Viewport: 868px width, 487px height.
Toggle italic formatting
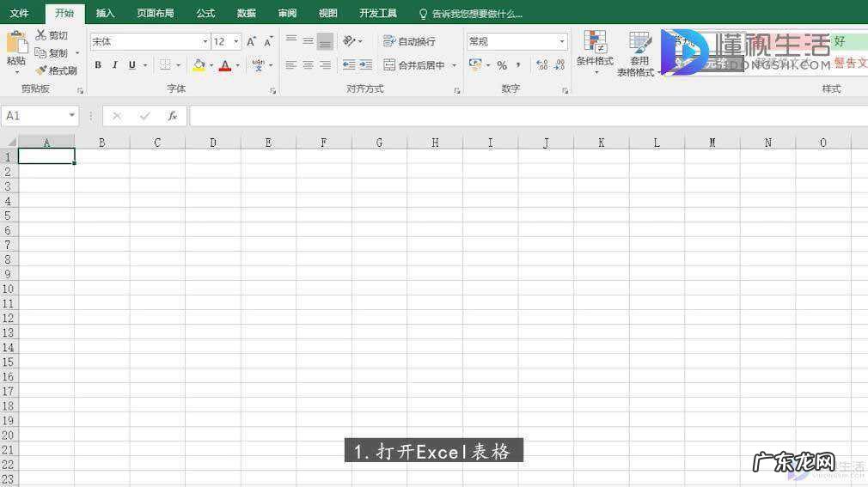[x=114, y=65]
